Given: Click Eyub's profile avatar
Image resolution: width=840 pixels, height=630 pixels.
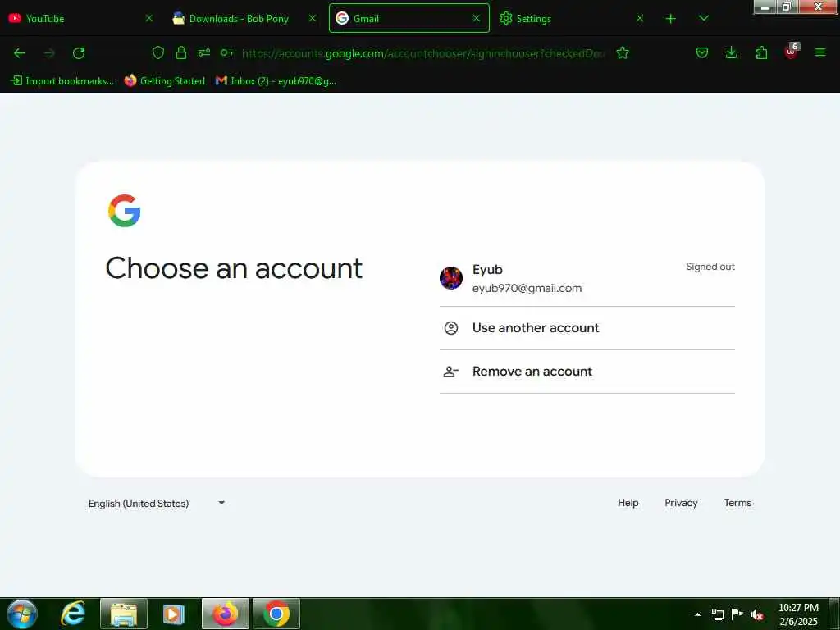Looking at the screenshot, I should pyautogui.click(x=451, y=278).
